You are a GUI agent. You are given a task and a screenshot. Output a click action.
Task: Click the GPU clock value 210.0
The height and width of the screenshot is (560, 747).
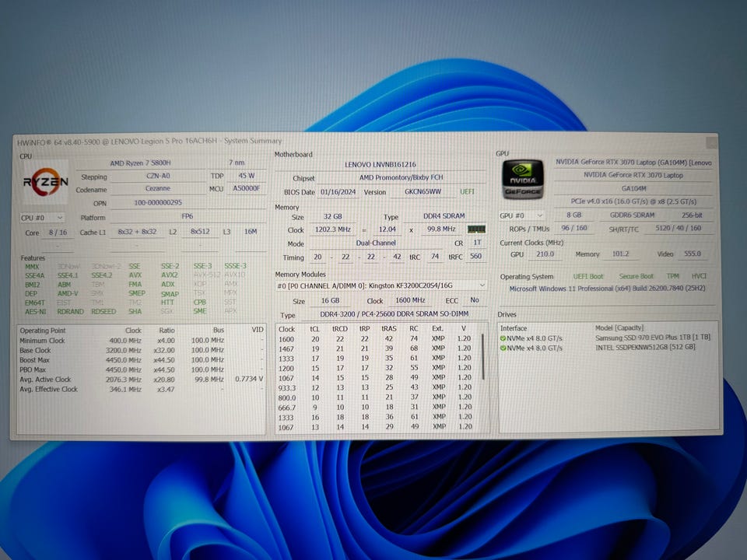[545, 254]
